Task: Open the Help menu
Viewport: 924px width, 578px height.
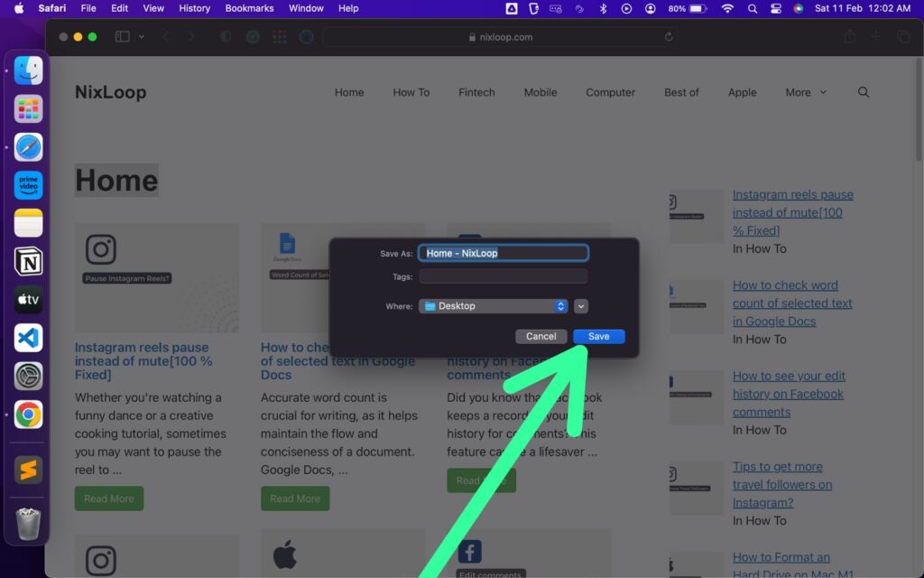Action: [348, 8]
